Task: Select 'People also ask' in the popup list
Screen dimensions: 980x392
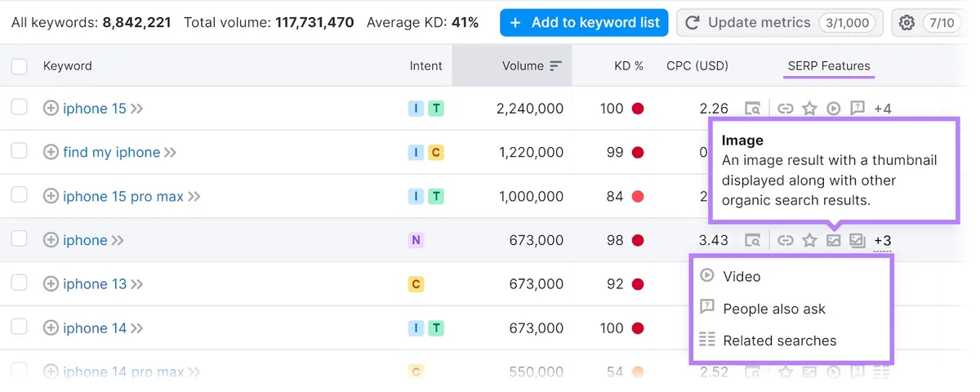Action: [x=774, y=309]
